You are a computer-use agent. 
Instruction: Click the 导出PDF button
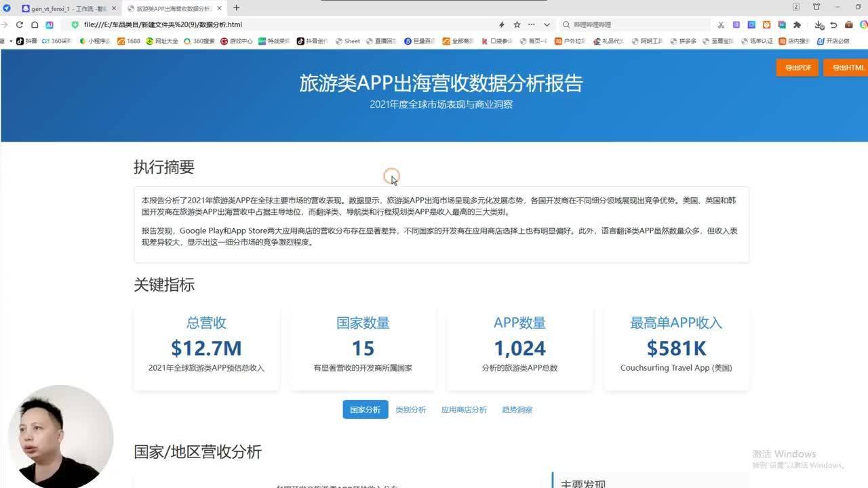point(797,68)
